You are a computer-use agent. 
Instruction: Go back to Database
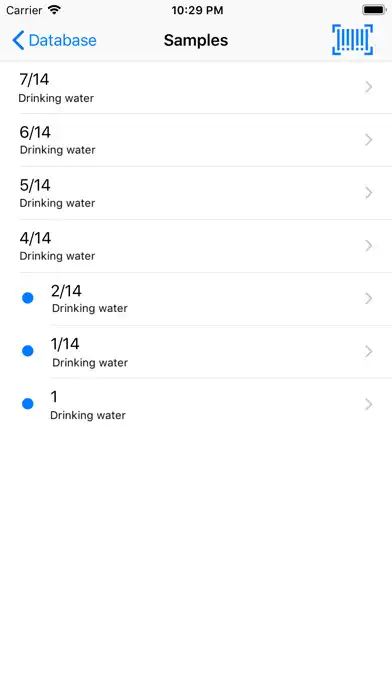pyautogui.click(x=54, y=40)
